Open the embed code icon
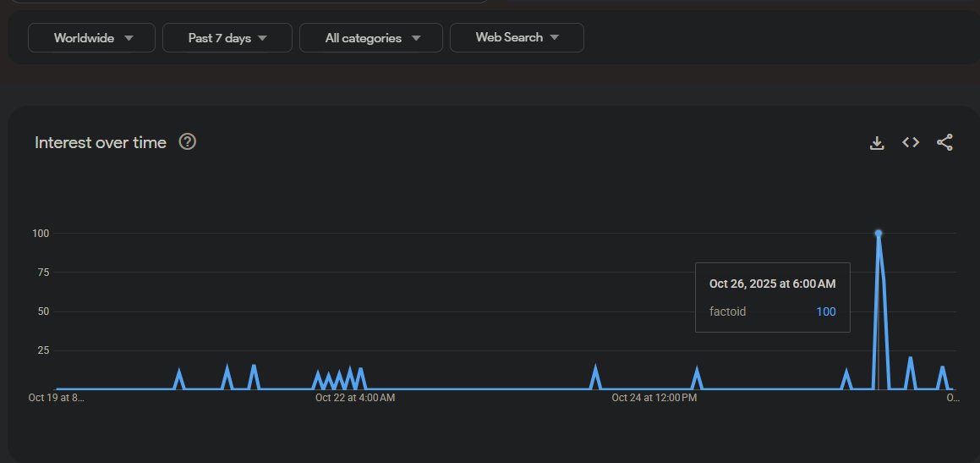Viewport: 980px width, 463px height. (x=911, y=143)
